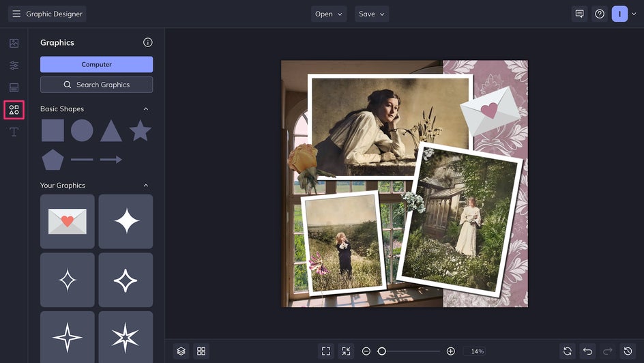Toggle the grid view icon
644x363 pixels.
201,351
